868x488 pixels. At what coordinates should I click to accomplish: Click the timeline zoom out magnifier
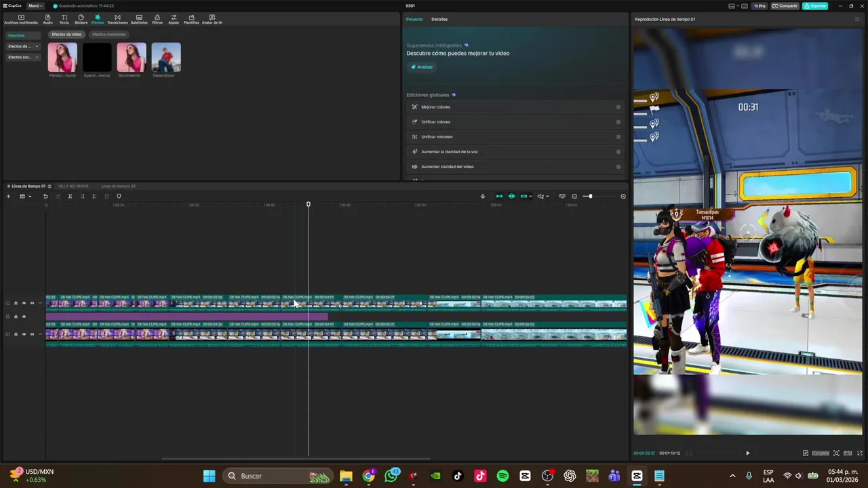(574, 197)
